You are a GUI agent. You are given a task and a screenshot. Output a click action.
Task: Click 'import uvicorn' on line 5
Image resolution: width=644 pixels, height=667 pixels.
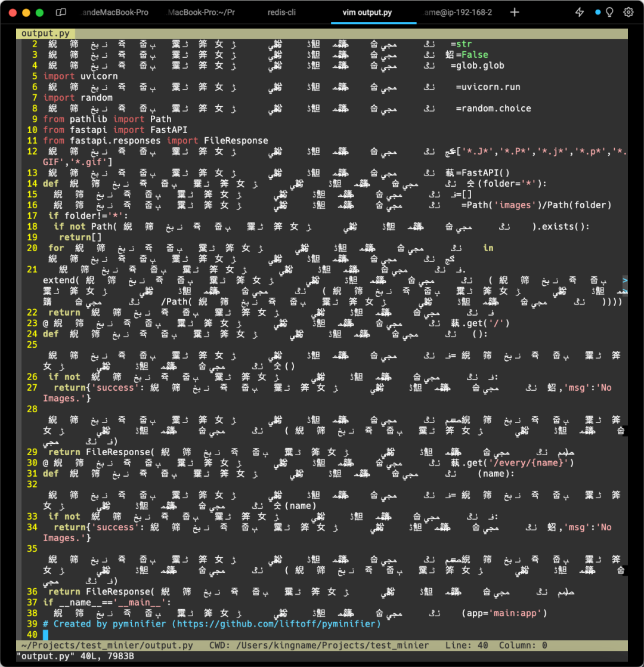(x=80, y=76)
